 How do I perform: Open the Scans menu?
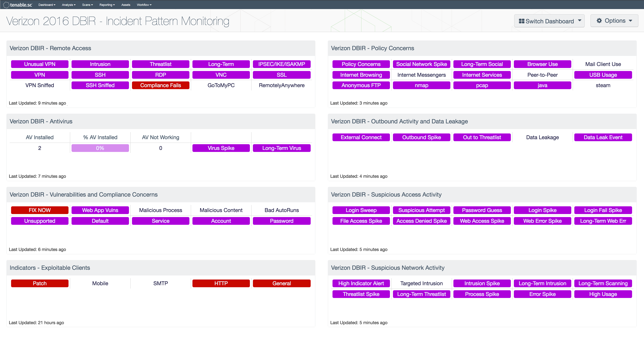tap(87, 5)
